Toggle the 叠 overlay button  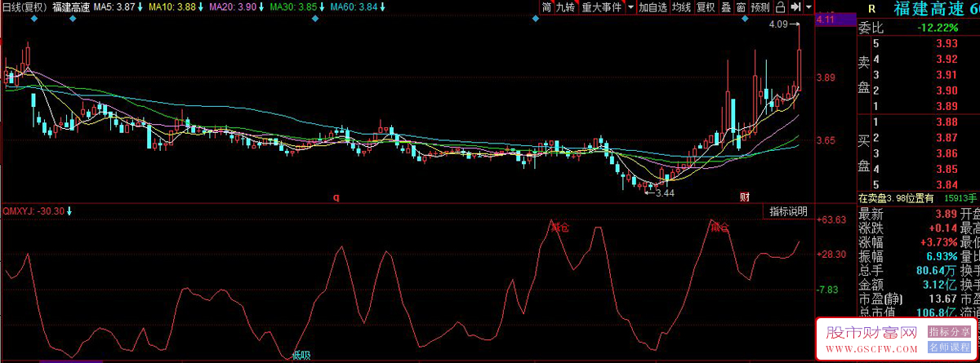tap(726, 7)
